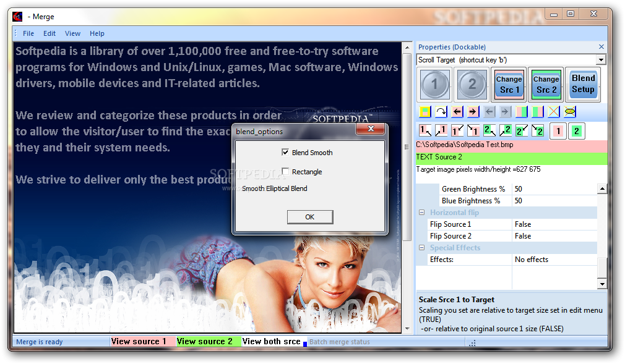Viewport: 625px width, 364px height.
Task: Toggle the Blend Smooth checkbox
Action: tap(285, 152)
